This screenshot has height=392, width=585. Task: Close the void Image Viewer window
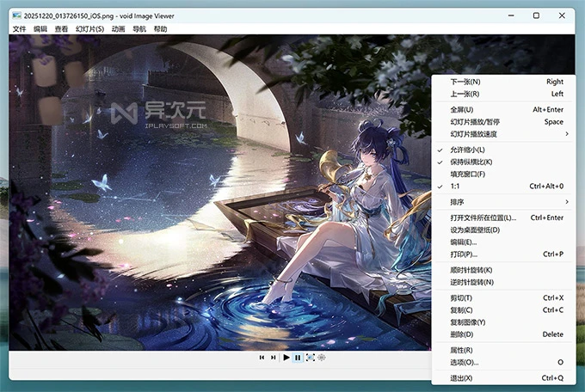(562, 15)
